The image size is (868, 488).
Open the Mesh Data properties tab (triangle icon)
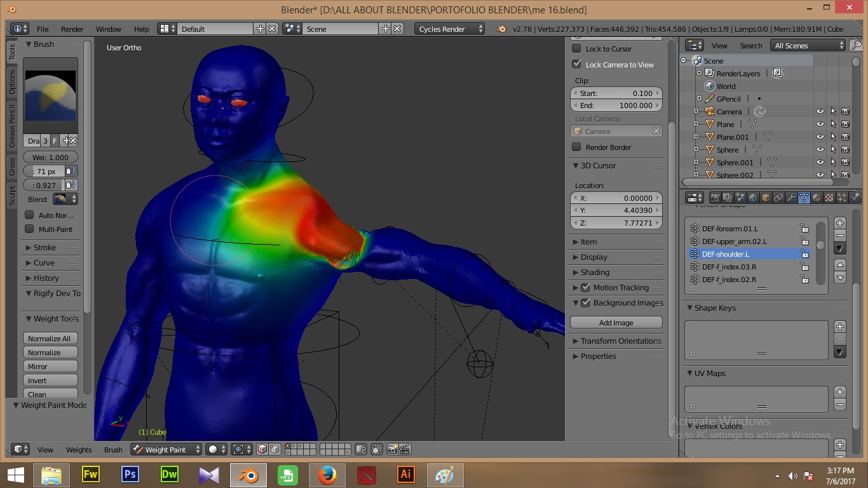[804, 198]
